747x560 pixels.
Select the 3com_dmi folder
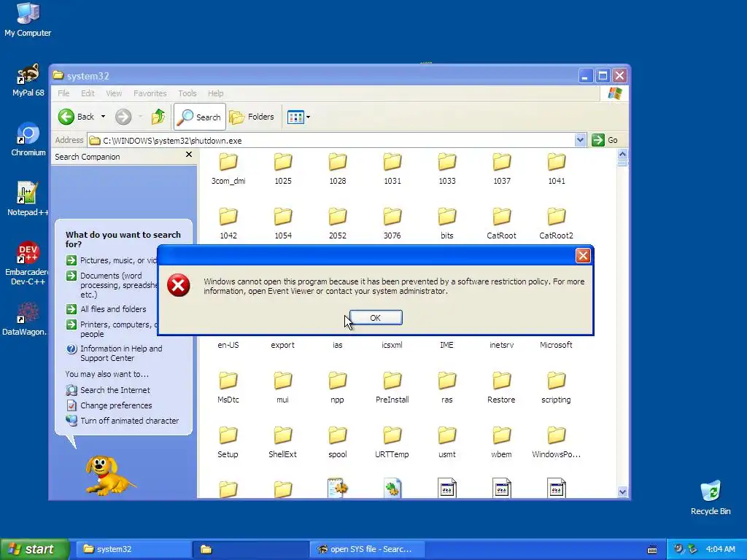(228, 169)
